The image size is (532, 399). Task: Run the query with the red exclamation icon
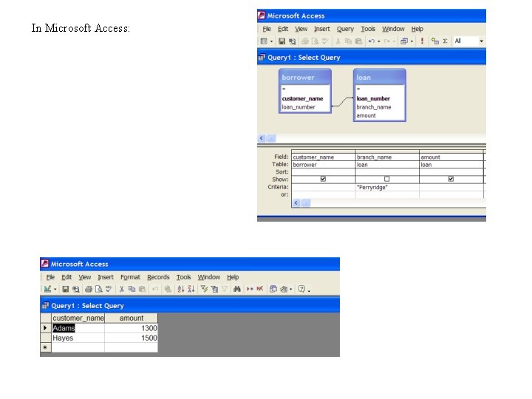(422, 41)
